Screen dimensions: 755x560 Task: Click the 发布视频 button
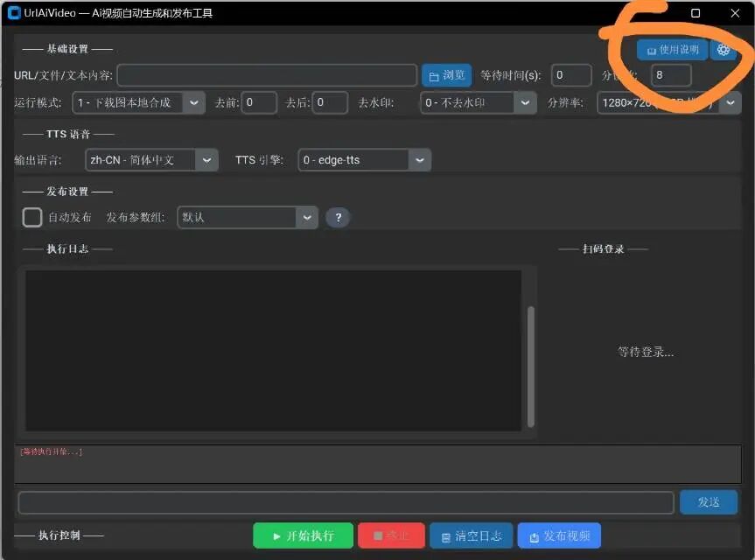(x=559, y=535)
